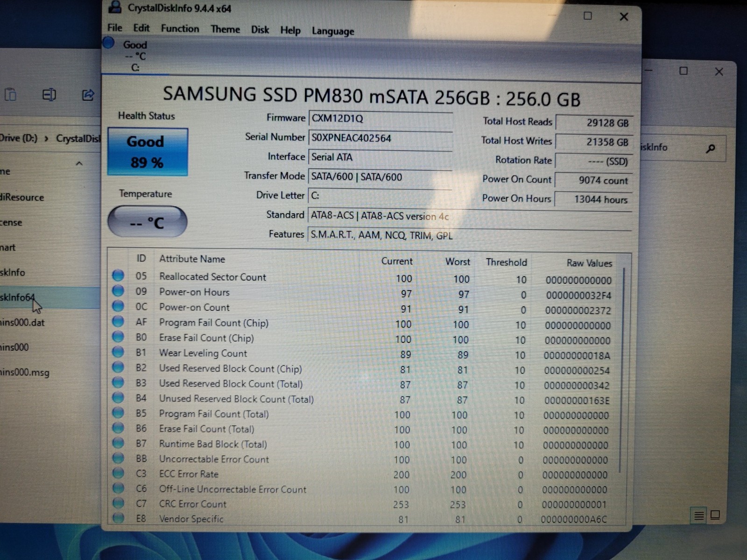
Task: Click status icon of Used Reserved Block Count (Total)
Action: [118, 382]
